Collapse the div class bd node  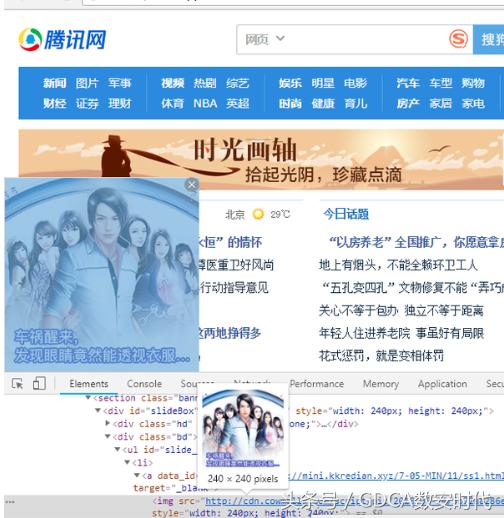click(x=107, y=436)
